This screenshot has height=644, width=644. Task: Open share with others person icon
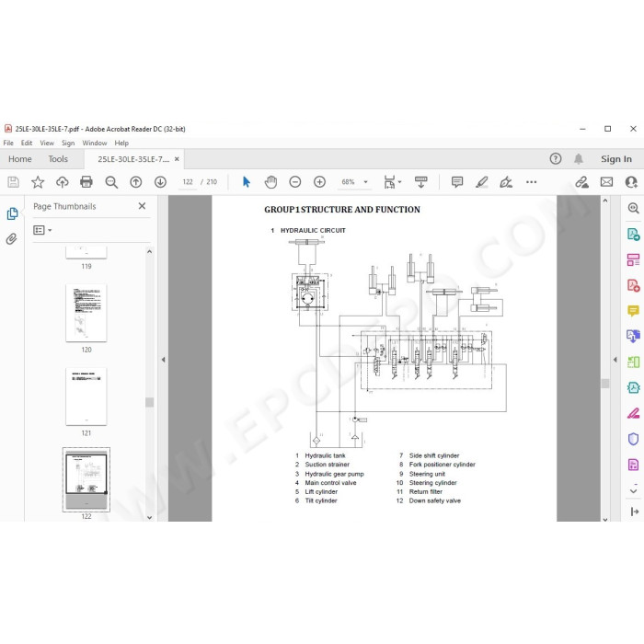[x=631, y=182]
